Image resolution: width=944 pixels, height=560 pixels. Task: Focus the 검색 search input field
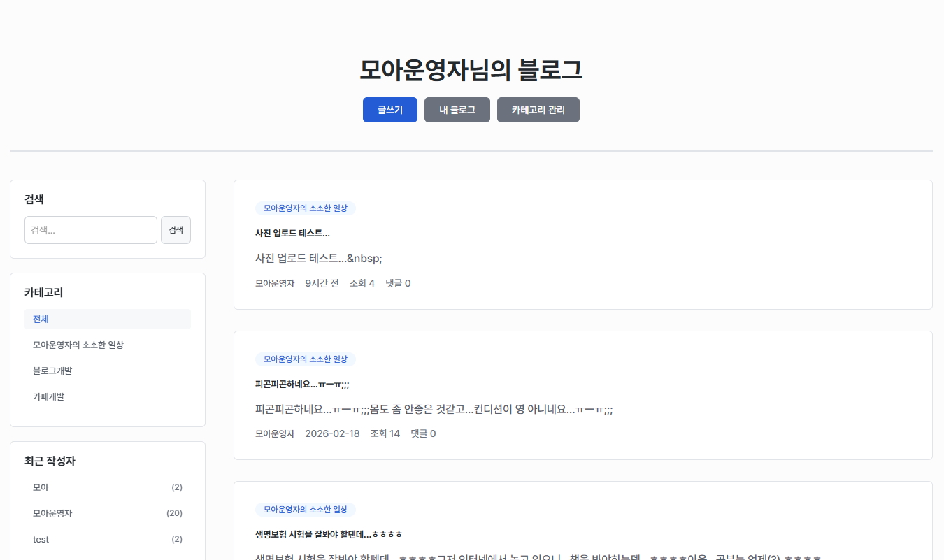90,230
